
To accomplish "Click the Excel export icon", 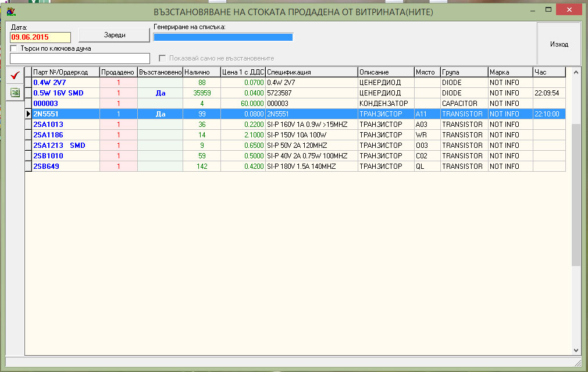I will pyautogui.click(x=15, y=93).
